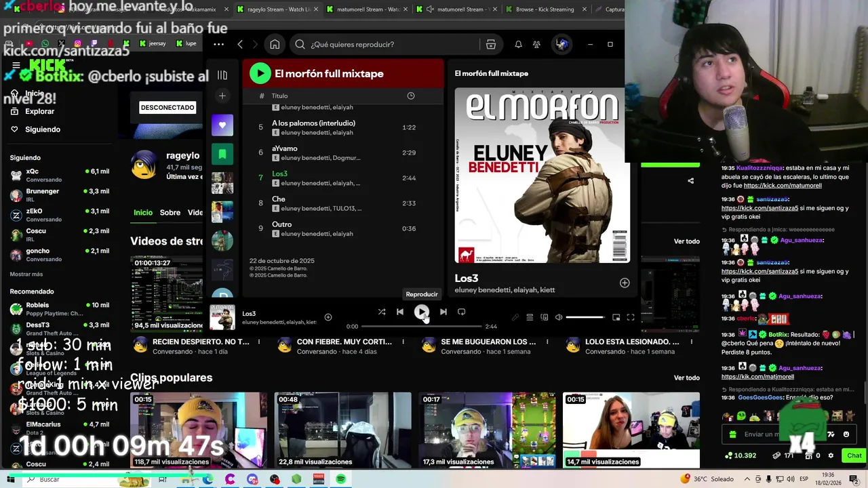Open Robleis recommended channel
The width and height of the screenshot is (868, 488).
click(60, 308)
